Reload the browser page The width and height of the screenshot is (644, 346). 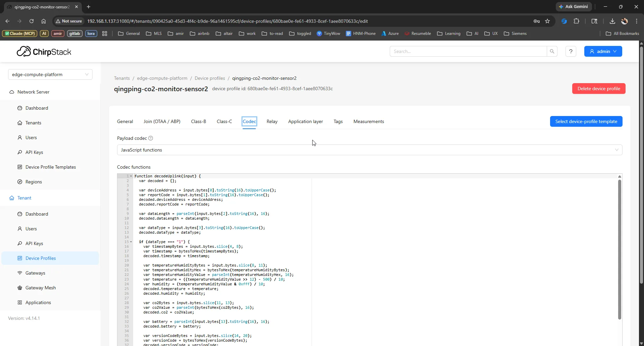[32, 21]
